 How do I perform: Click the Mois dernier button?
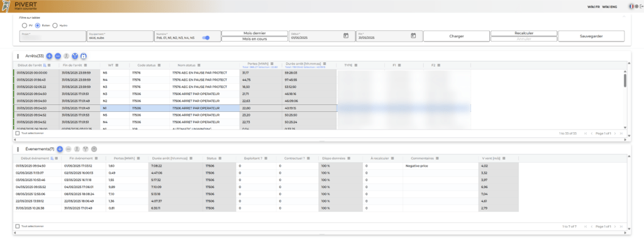[x=255, y=33]
